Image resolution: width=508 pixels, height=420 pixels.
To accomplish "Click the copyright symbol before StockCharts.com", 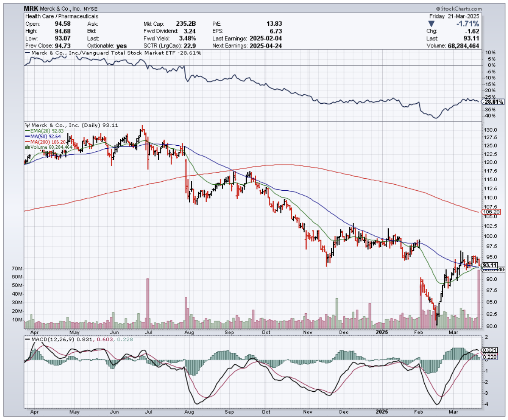I will click(x=438, y=9).
